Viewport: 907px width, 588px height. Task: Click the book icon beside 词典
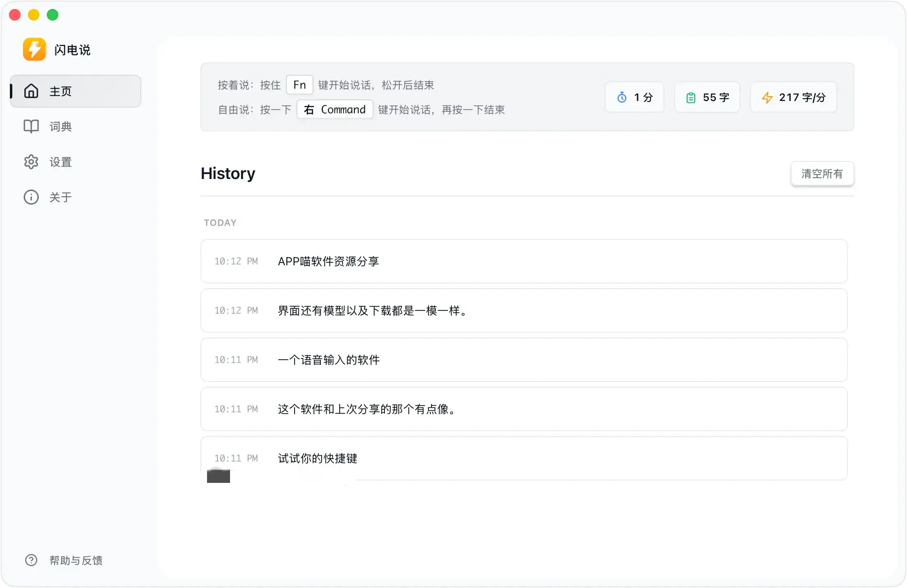pos(31,126)
